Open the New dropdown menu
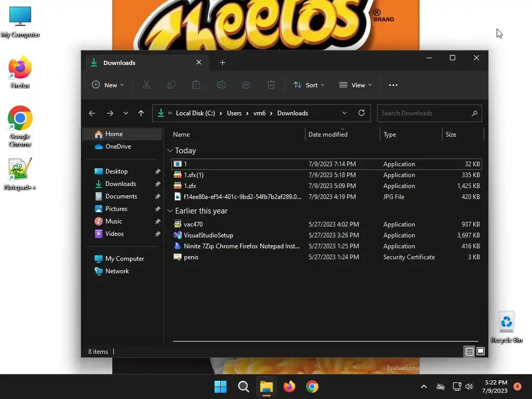Screen dimensions: 532x399 click(x=108, y=85)
